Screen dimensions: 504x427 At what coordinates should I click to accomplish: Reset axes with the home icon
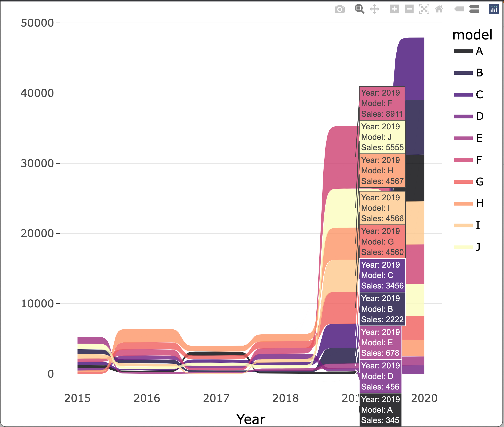(x=439, y=9)
